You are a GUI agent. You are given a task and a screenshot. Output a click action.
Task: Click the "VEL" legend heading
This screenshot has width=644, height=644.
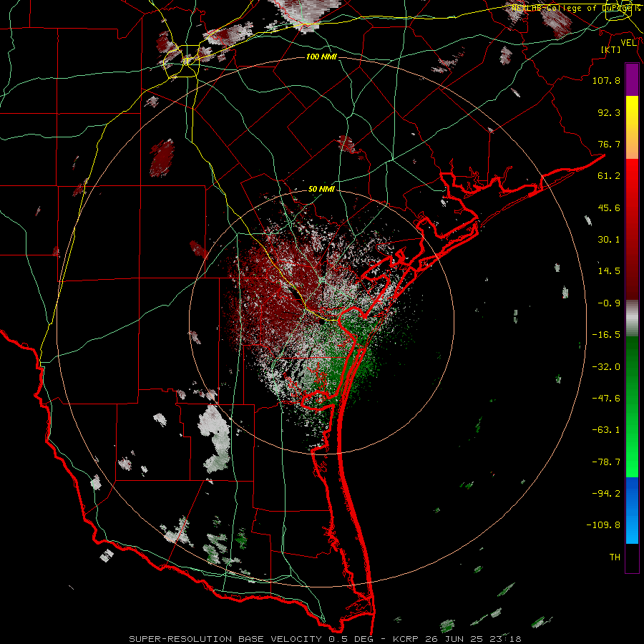[x=628, y=43]
